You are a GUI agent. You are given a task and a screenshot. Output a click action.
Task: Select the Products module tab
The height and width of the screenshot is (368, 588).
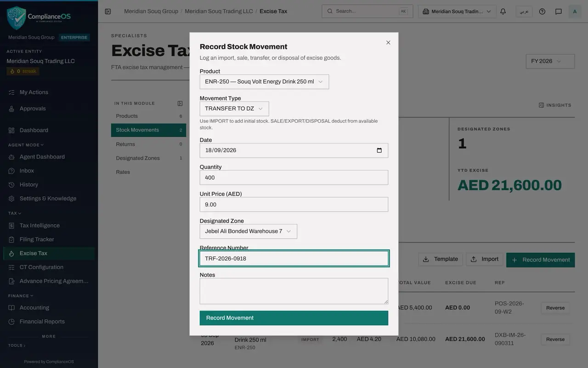148,116
